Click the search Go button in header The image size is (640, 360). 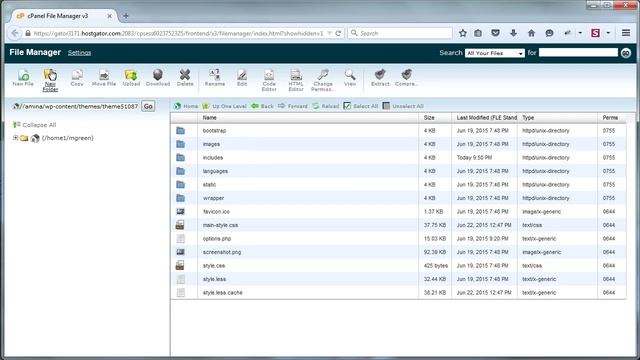pyautogui.click(x=626, y=53)
